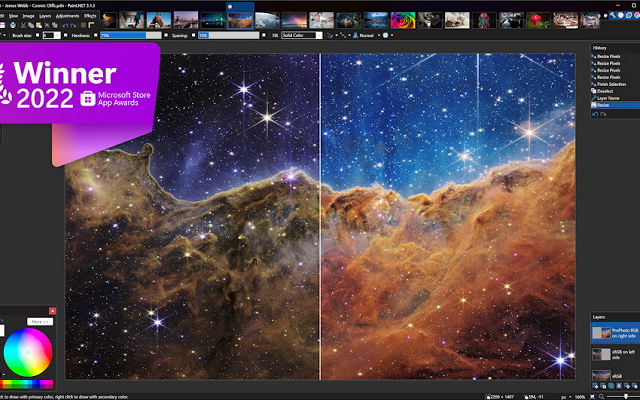The image size is (640, 400).
Task: Toggle the Tools window icon
Action: [x=613, y=15]
